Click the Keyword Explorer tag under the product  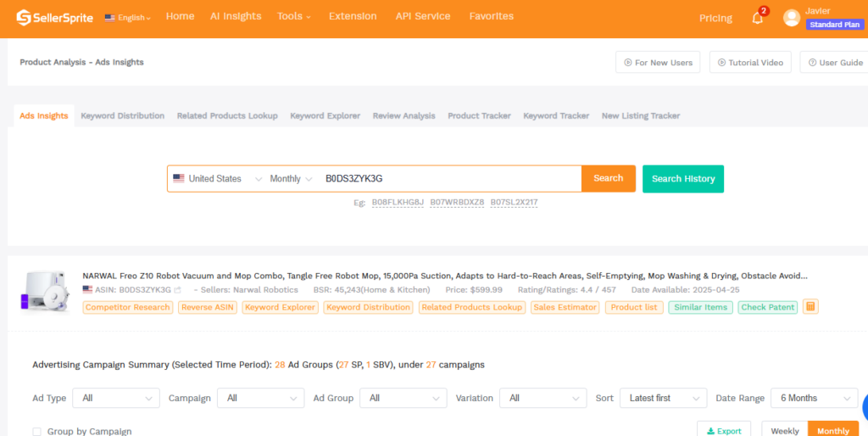click(x=280, y=307)
